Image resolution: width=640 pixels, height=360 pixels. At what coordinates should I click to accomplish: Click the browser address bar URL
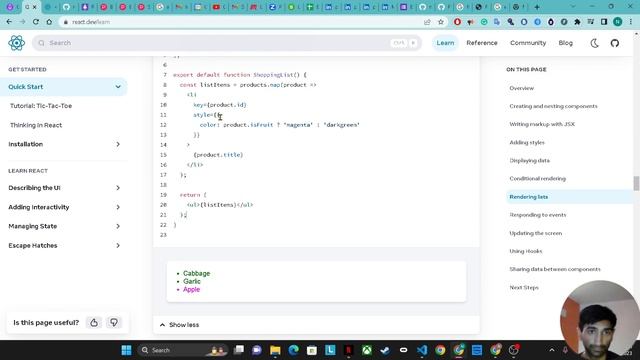91,22
